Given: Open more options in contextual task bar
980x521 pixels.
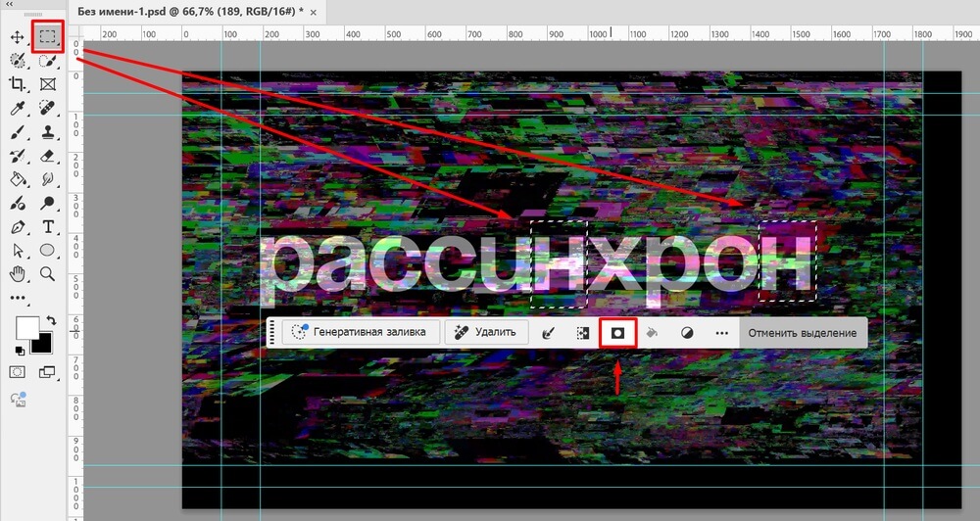Looking at the screenshot, I should pyautogui.click(x=722, y=333).
